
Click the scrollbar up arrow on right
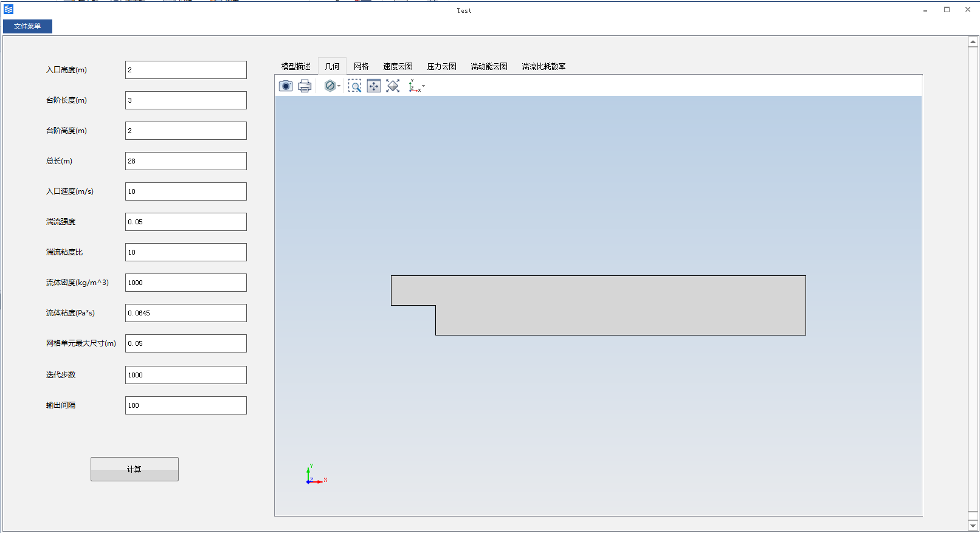pos(973,42)
